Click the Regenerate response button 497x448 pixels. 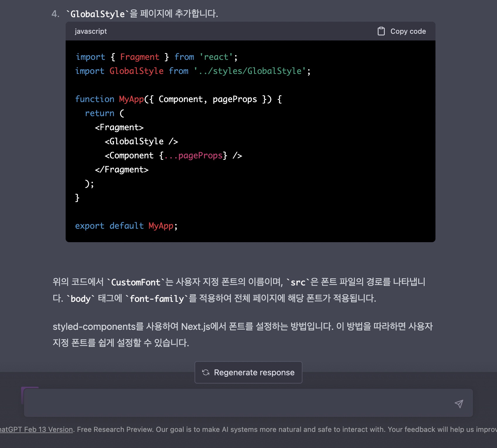(x=249, y=372)
